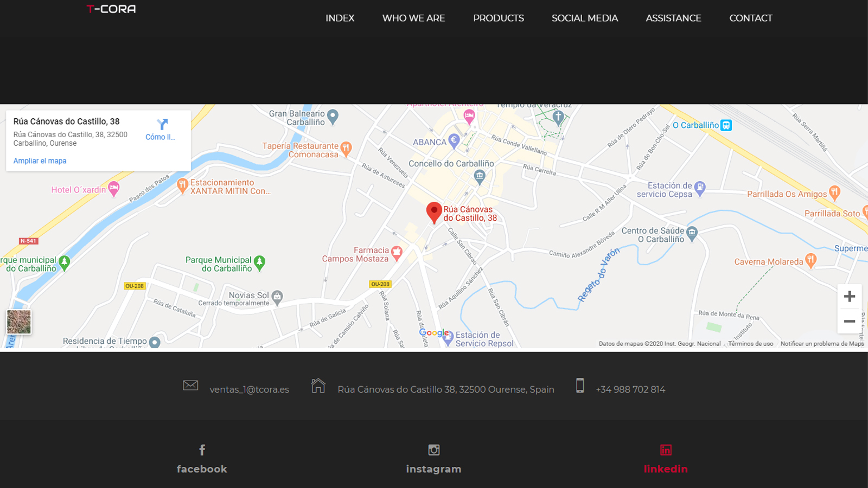Click the O Carballiño train station icon
The width and height of the screenshot is (868, 488).
726,125
